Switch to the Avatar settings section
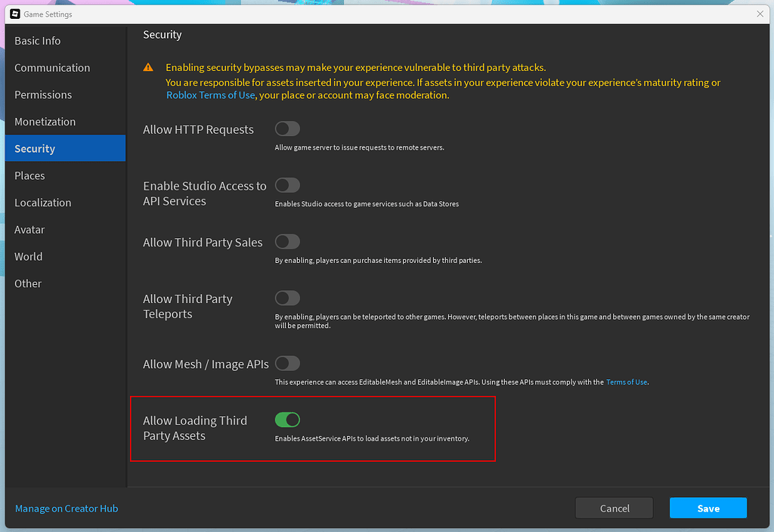774x532 pixels. [29, 229]
